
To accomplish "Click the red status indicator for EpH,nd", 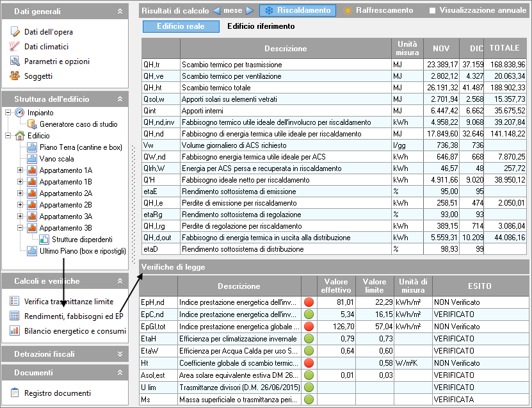I will [309, 302].
